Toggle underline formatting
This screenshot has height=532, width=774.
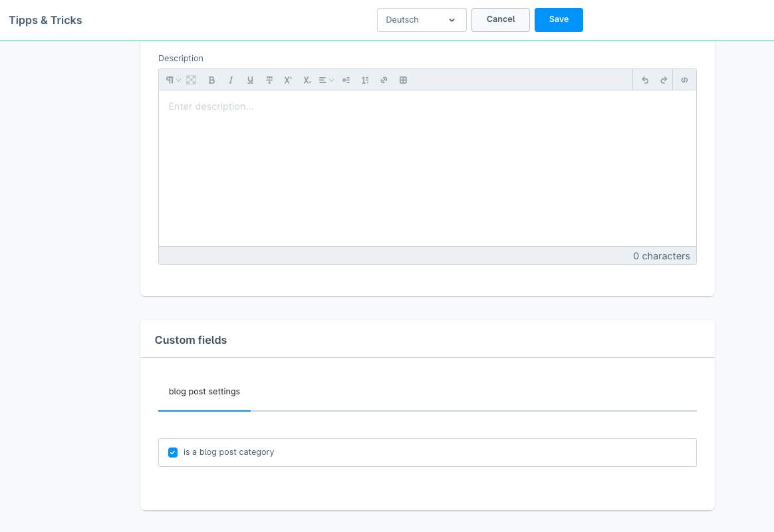coord(250,80)
